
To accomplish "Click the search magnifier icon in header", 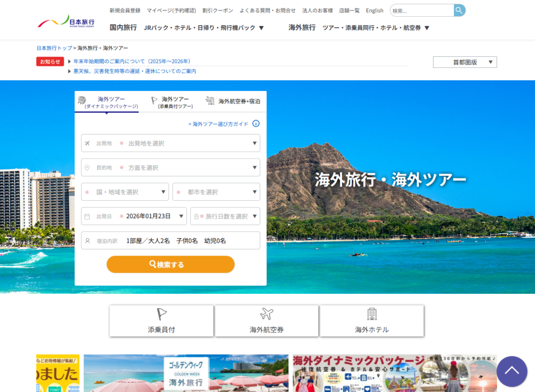I will (x=459, y=10).
